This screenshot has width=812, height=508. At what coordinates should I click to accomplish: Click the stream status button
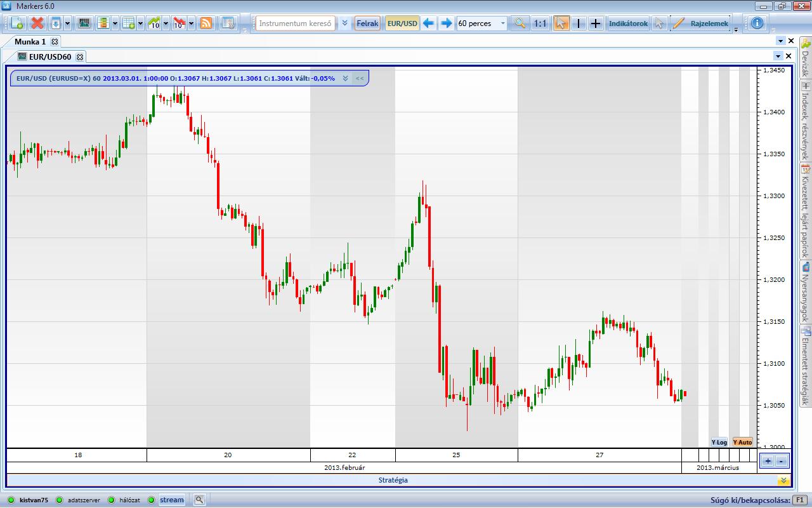click(171, 500)
